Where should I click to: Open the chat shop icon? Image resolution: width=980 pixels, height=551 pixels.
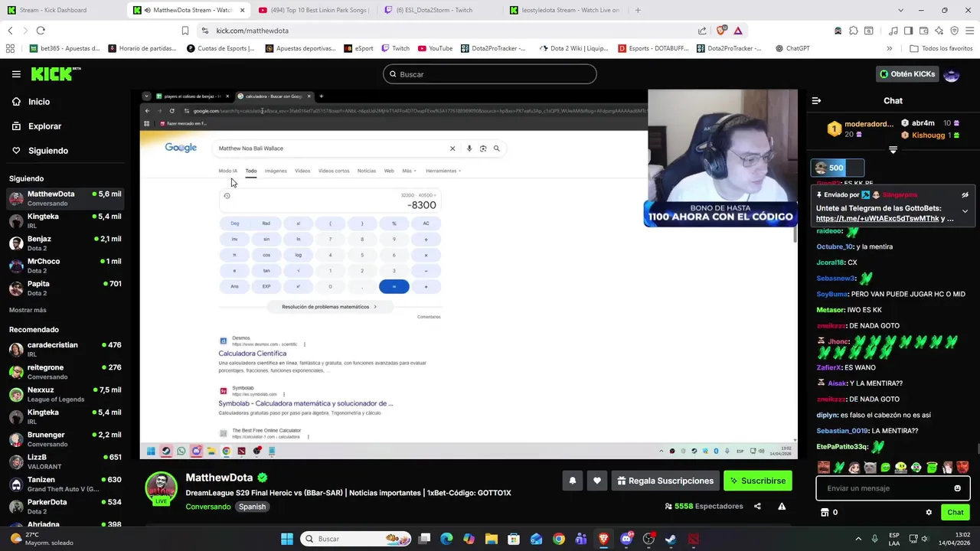[x=825, y=512]
